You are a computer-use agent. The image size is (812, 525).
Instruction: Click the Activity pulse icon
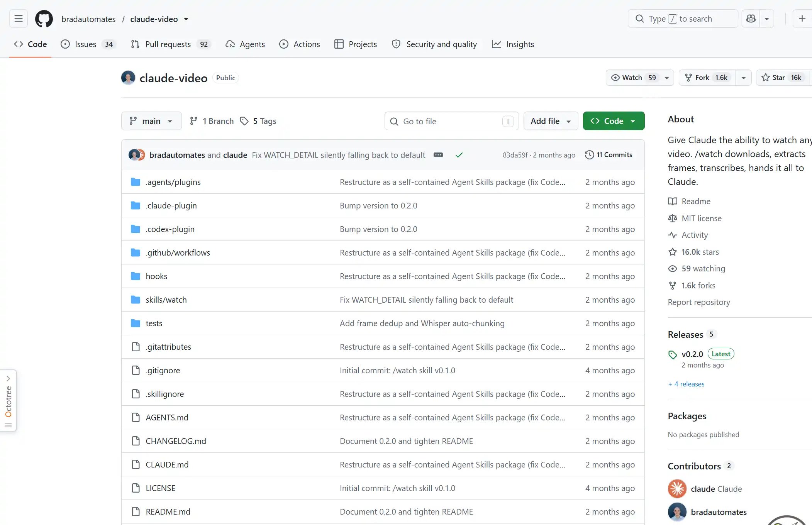click(x=673, y=235)
